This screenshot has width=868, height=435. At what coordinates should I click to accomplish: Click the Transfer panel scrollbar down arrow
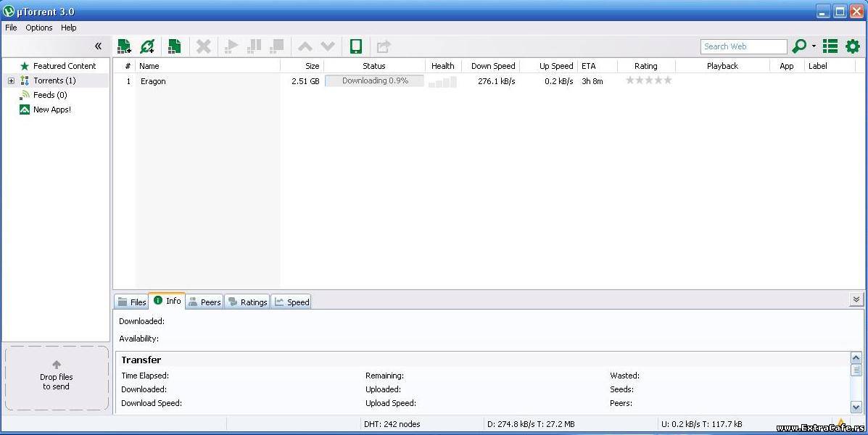point(856,407)
